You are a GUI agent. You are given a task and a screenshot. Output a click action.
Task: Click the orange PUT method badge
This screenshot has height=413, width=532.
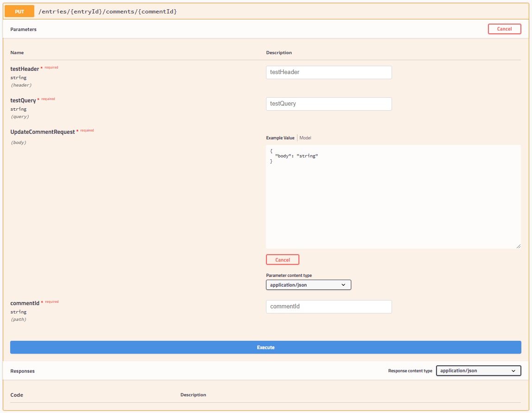(x=19, y=11)
